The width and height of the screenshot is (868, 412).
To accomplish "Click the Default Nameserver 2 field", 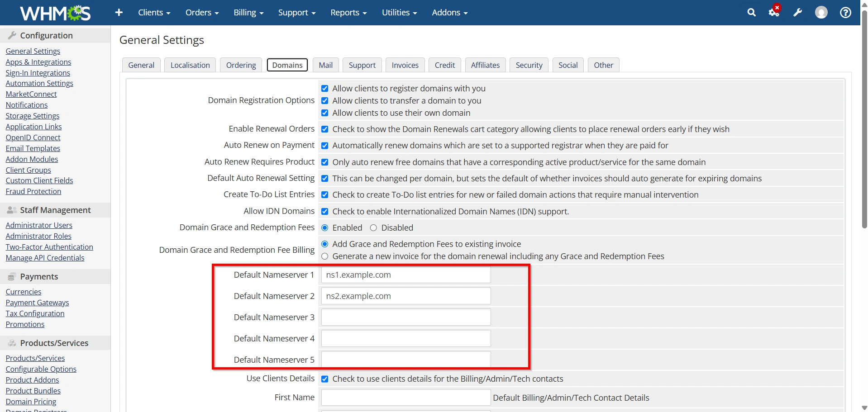I will click(x=406, y=296).
